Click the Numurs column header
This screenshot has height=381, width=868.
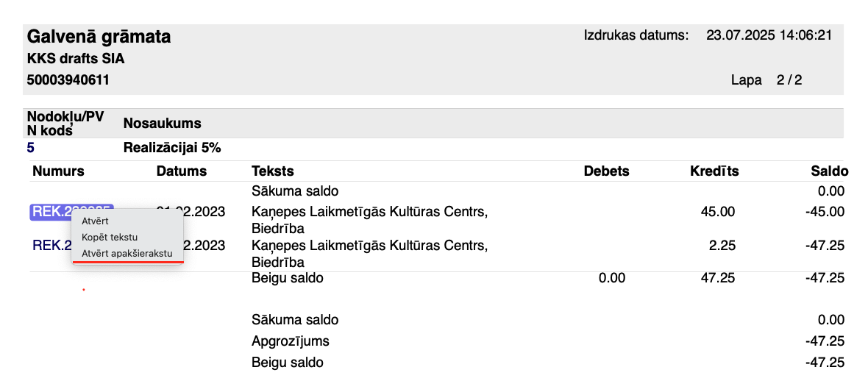pyautogui.click(x=58, y=171)
